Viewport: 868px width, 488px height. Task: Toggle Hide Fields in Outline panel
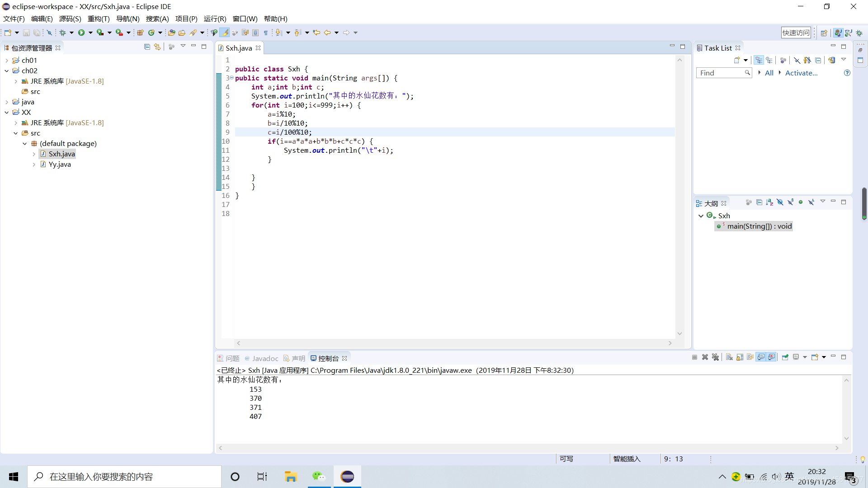tap(780, 202)
